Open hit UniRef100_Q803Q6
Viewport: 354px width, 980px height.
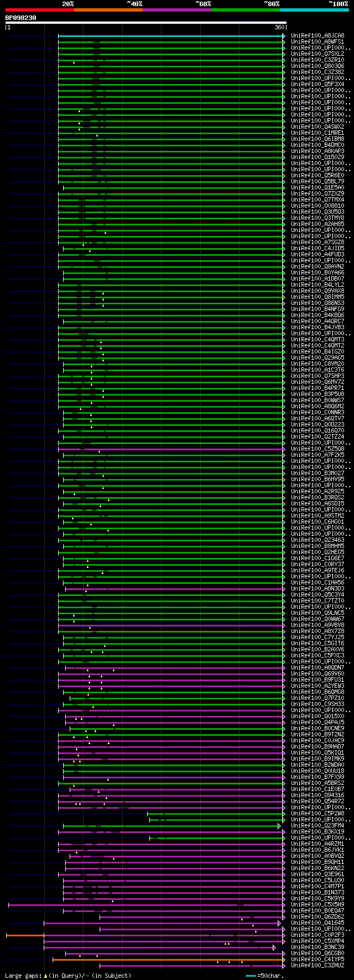pyautogui.click(x=317, y=66)
